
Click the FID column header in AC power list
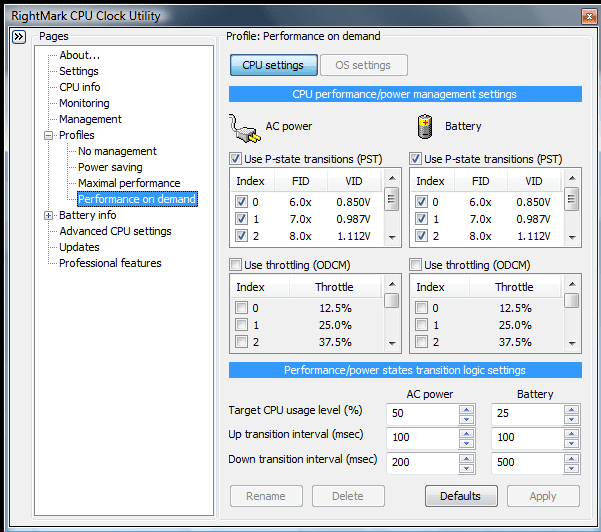pos(300,181)
